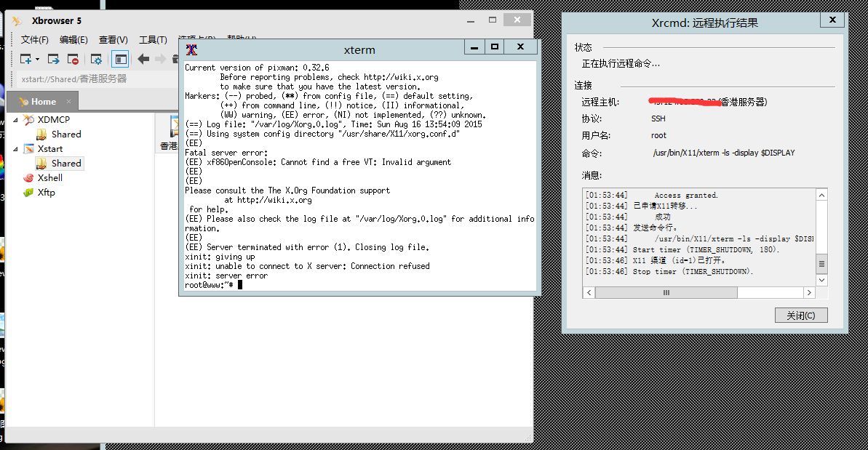The width and height of the screenshot is (868, 450).
Task: Click the Xstart icon in the tree
Action: pos(29,149)
